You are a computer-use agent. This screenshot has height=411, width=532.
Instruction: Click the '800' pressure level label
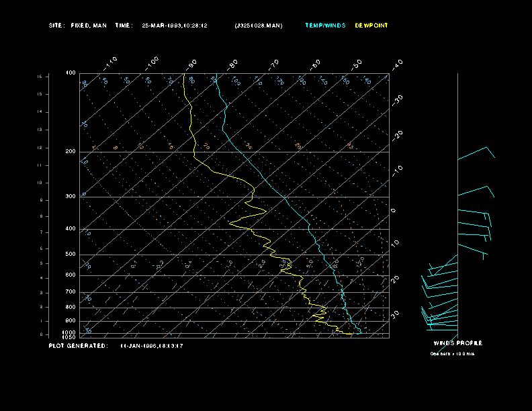[71, 307]
